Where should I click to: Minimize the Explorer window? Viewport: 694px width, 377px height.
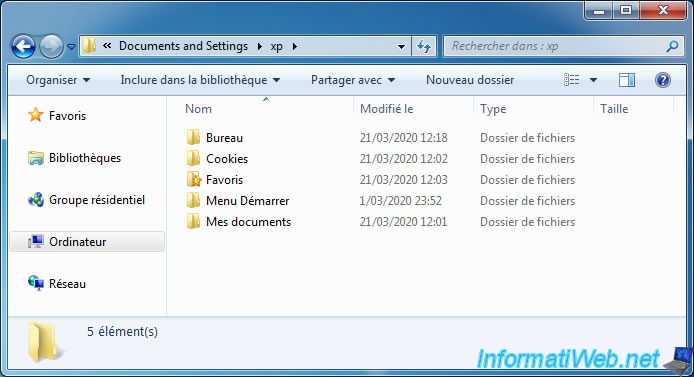click(x=599, y=11)
